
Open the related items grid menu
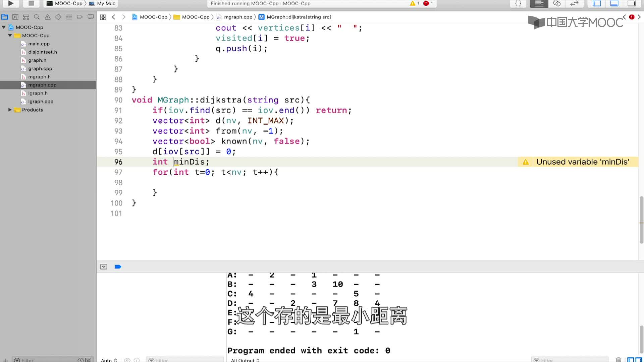point(103,17)
